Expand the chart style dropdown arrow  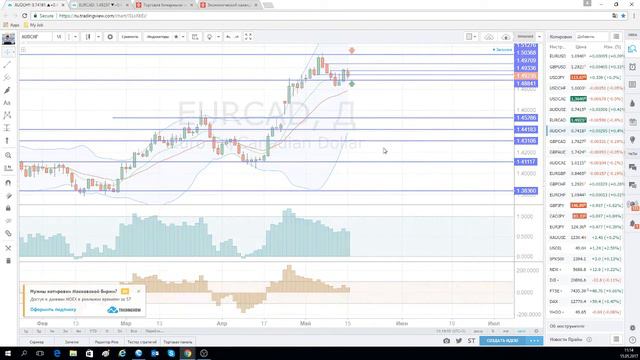(98, 37)
